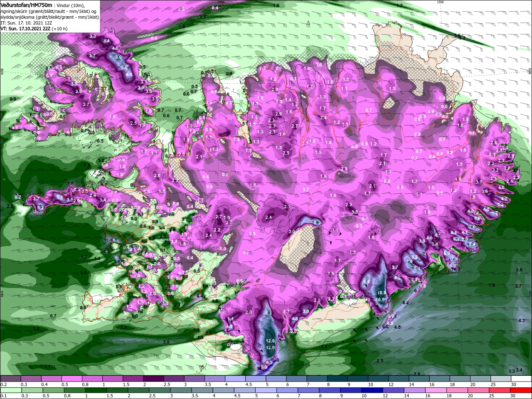Click the 15W longitude label at top
This screenshot has width=532, height=399.
coord(440,2)
